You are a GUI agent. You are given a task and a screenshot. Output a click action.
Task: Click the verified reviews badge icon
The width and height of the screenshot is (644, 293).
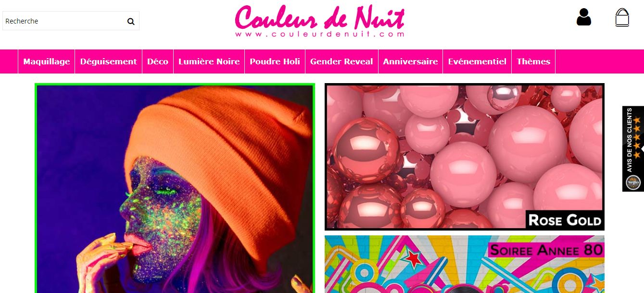(x=633, y=183)
